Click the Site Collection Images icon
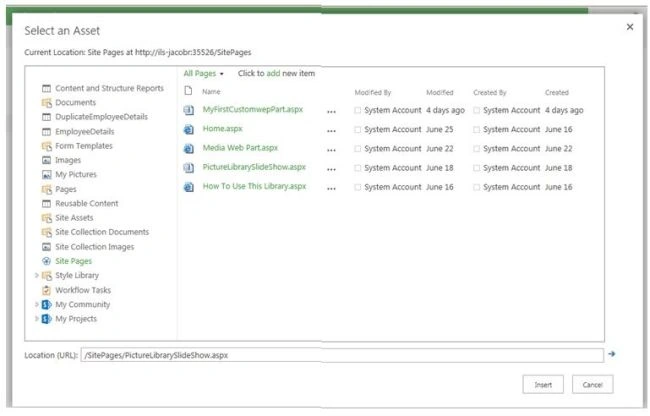This screenshot has width=650, height=416. tap(46, 247)
